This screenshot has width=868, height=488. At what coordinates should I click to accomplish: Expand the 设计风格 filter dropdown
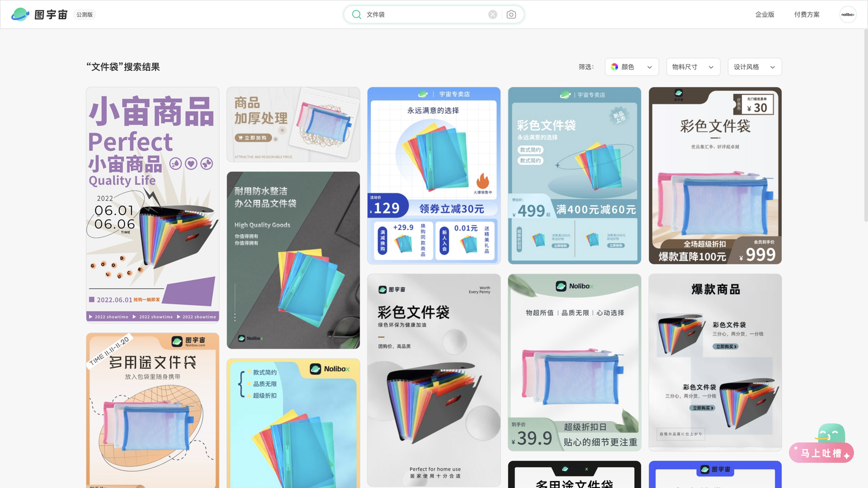coord(755,67)
